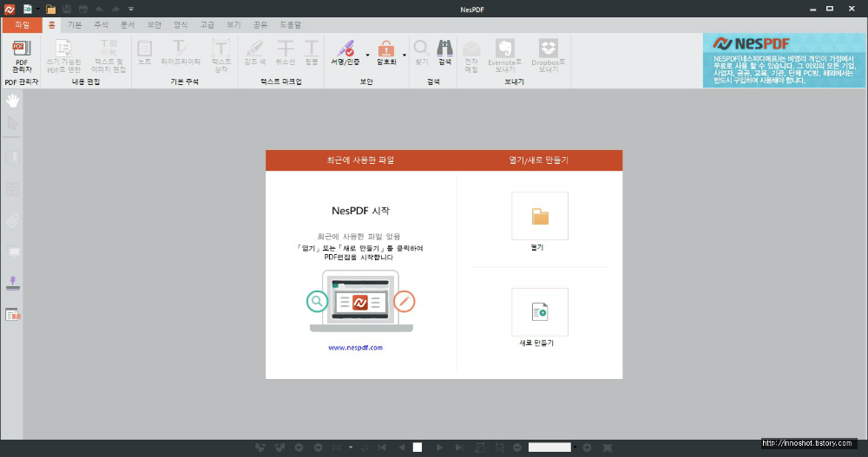Screen dimensions: 868x457
Task: Select 텍스트 및 이미지 편집 tool
Action: click(x=108, y=55)
